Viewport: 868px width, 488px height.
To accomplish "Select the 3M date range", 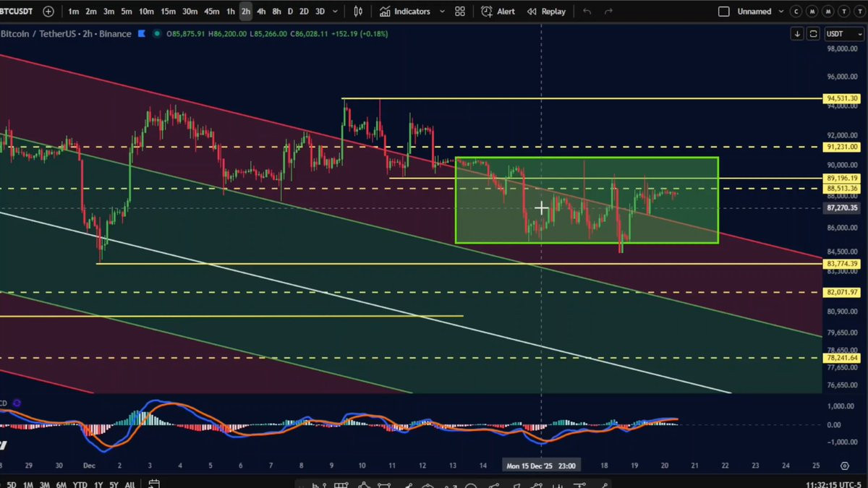I will tap(44, 484).
